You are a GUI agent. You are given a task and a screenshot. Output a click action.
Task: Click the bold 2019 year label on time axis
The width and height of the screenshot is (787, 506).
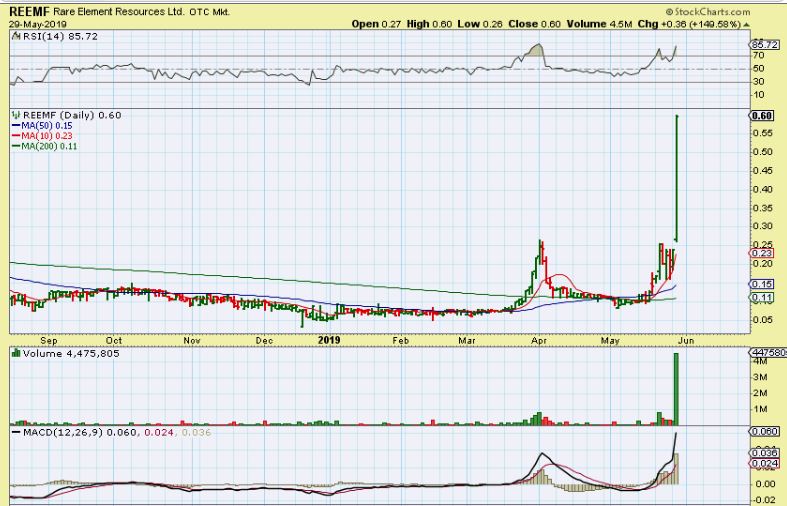pyautogui.click(x=329, y=340)
